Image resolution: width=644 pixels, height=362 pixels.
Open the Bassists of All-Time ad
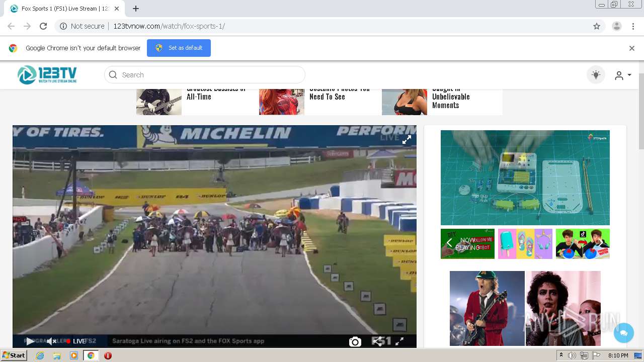click(x=217, y=93)
